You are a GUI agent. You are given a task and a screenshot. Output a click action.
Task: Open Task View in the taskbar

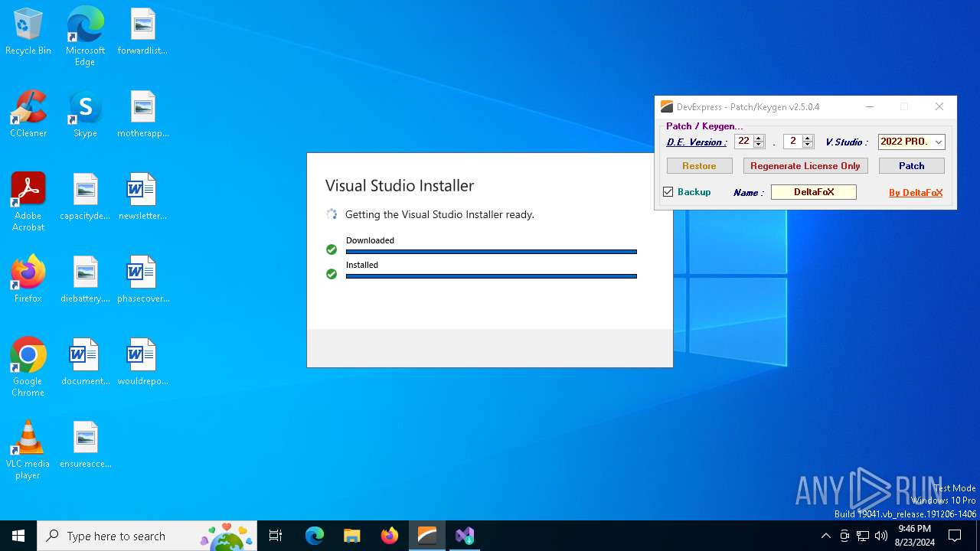pos(276,536)
